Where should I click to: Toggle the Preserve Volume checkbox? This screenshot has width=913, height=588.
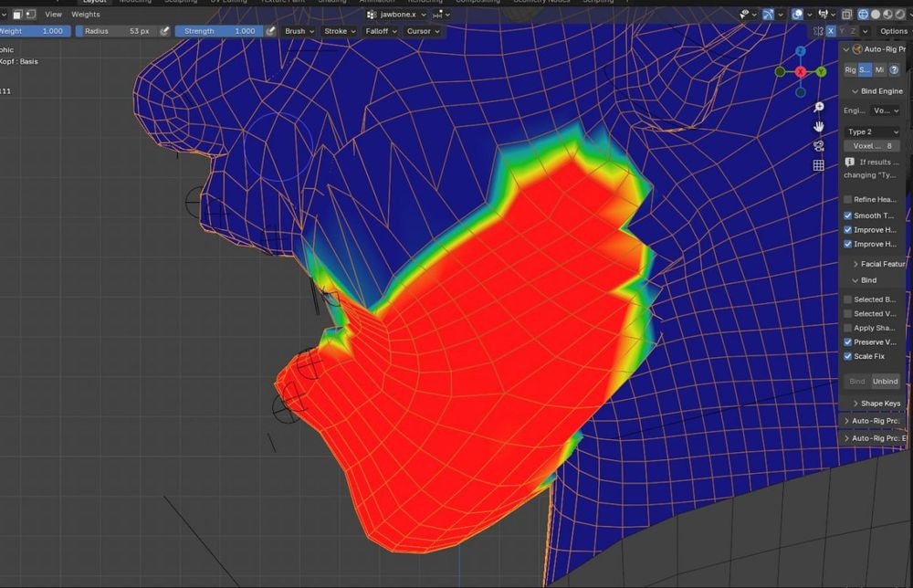(x=848, y=342)
